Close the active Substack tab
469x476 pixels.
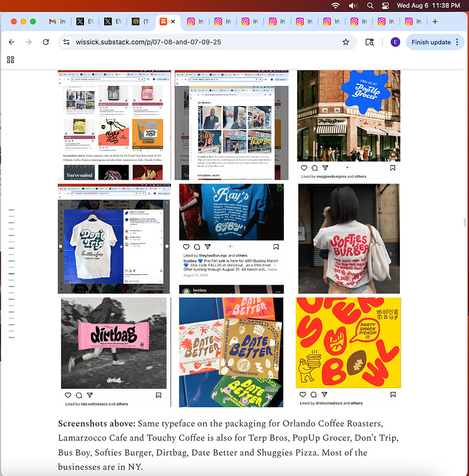point(173,21)
